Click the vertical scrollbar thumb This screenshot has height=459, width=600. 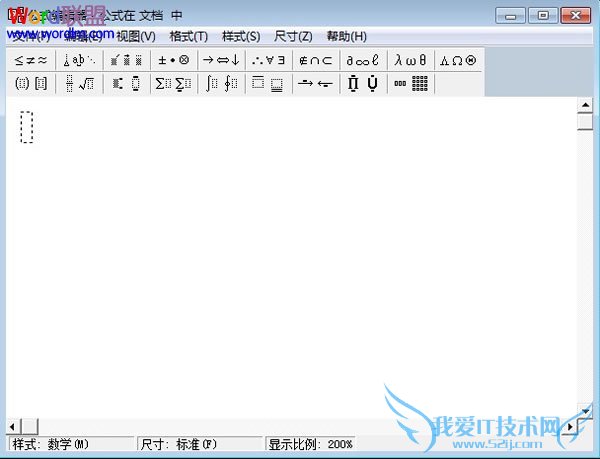pyautogui.click(x=585, y=122)
